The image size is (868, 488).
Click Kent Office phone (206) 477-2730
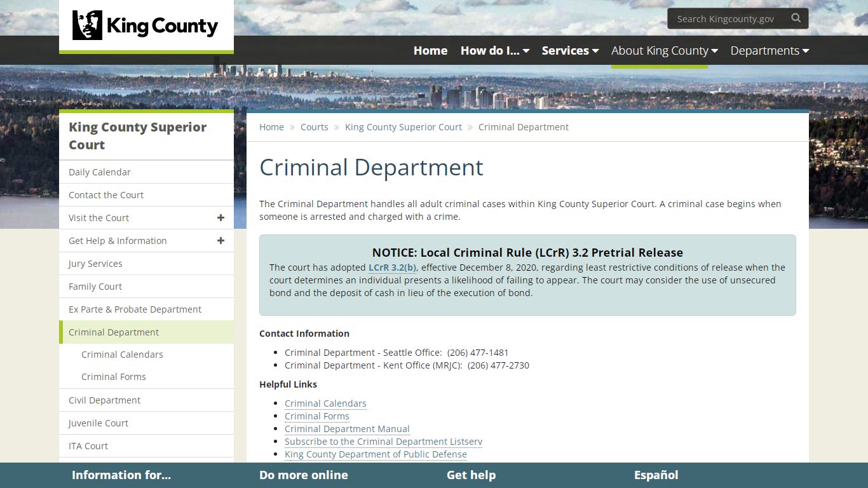[x=498, y=365]
